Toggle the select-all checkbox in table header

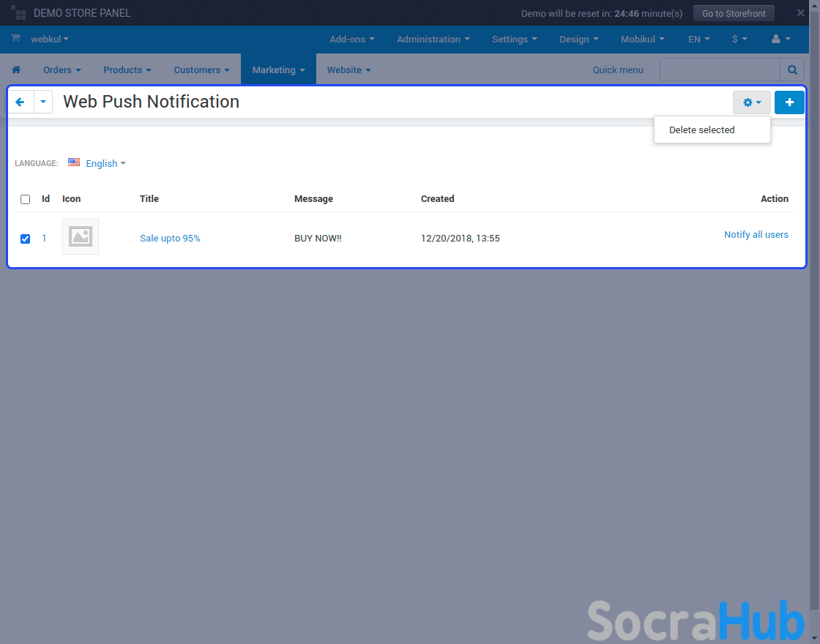(26, 199)
